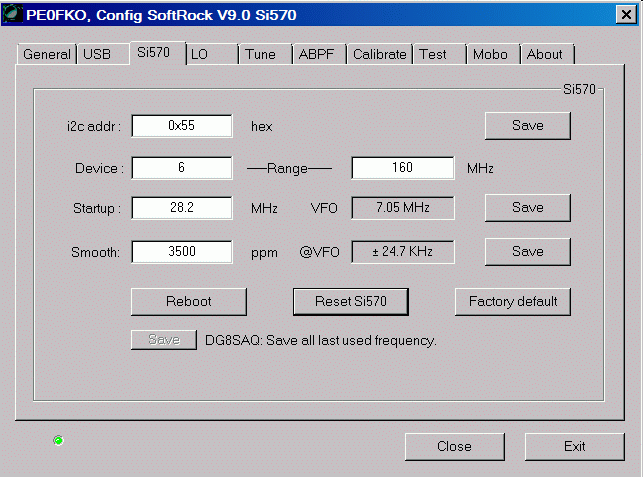
Task: Click the @VFO readout ± 24.7 KHz
Action: coord(403,252)
